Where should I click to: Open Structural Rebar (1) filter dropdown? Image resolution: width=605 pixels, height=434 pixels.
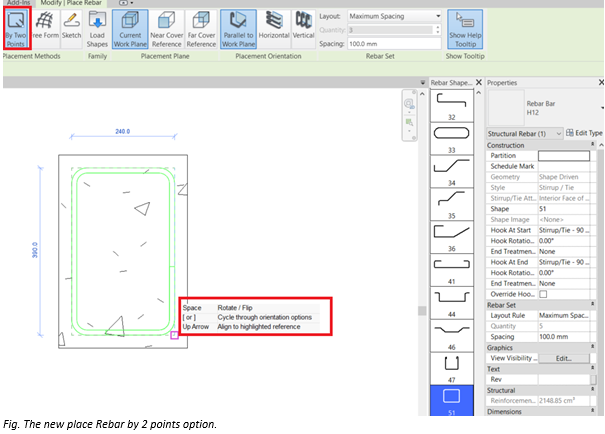[x=524, y=133]
